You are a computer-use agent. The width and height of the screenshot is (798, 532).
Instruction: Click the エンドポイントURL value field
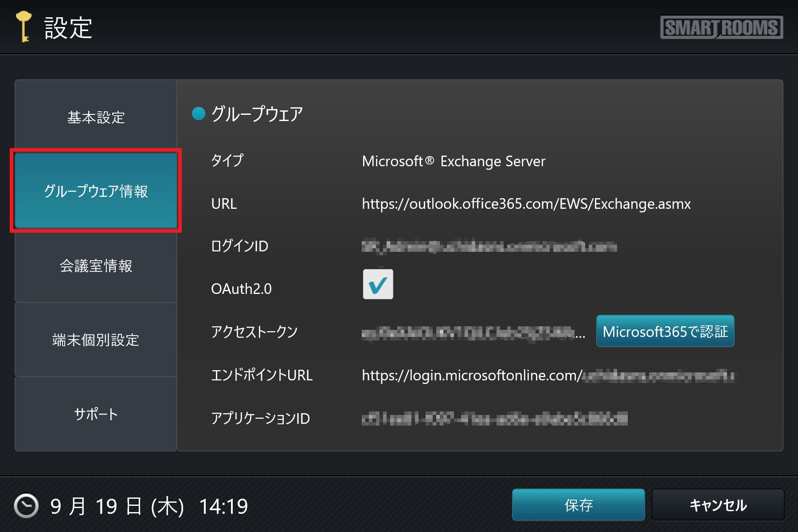[x=548, y=376]
